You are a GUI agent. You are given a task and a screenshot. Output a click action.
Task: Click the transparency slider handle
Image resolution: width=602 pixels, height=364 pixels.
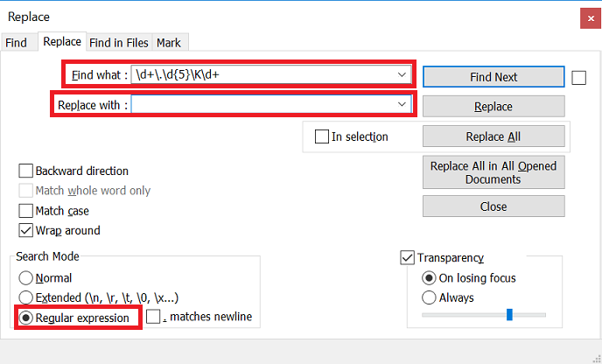pos(509,314)
